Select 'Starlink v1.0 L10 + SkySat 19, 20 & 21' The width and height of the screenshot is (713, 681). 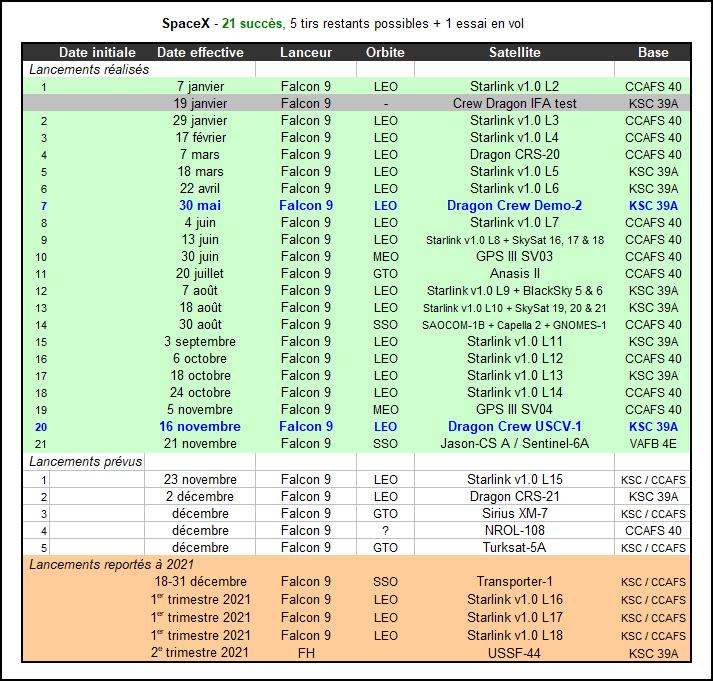point(515,308)
